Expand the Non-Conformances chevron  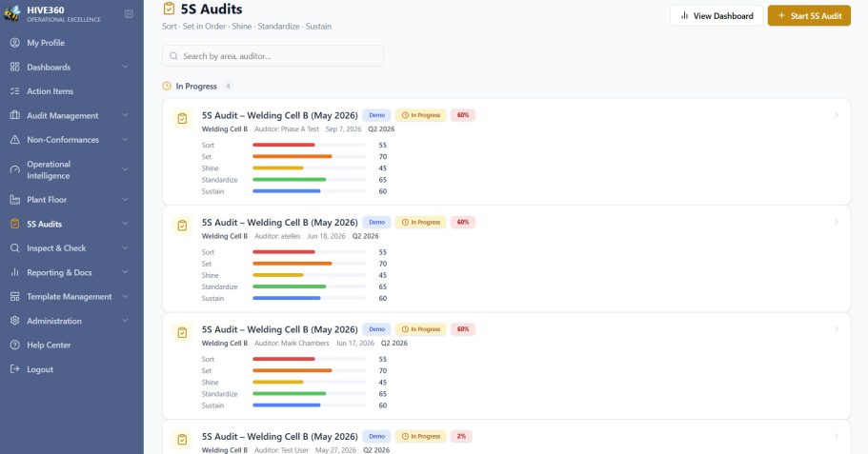click(125, 140)
